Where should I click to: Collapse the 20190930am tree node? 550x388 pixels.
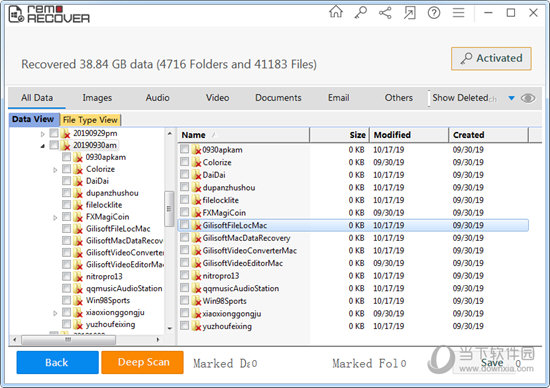point(42,146)
